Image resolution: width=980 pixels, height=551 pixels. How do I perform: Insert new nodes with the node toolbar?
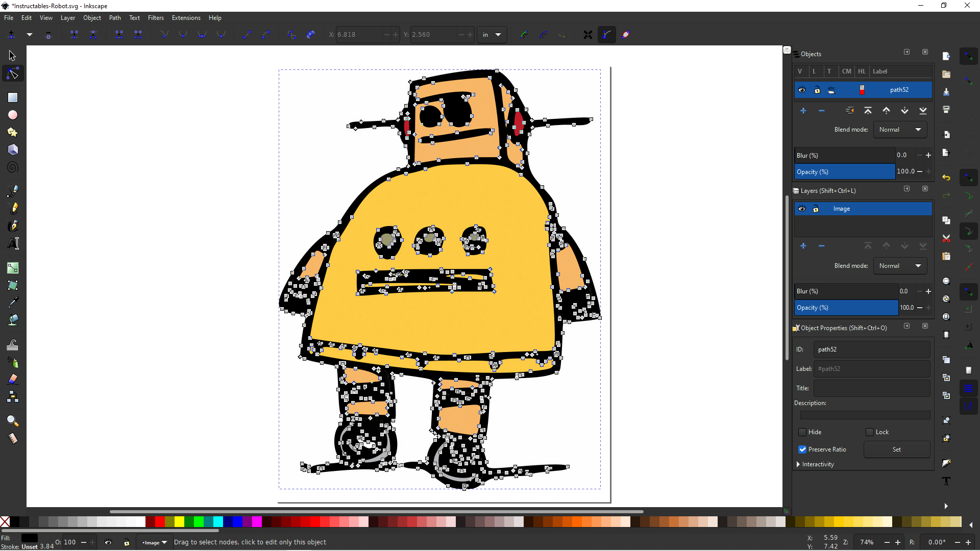click(x=11, y=34)
